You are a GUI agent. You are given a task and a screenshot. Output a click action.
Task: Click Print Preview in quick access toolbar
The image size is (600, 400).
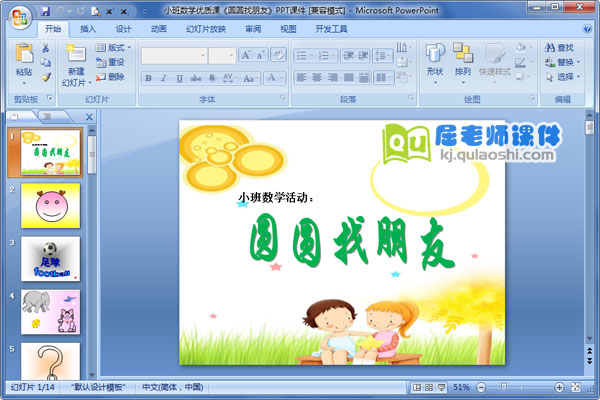95,11
